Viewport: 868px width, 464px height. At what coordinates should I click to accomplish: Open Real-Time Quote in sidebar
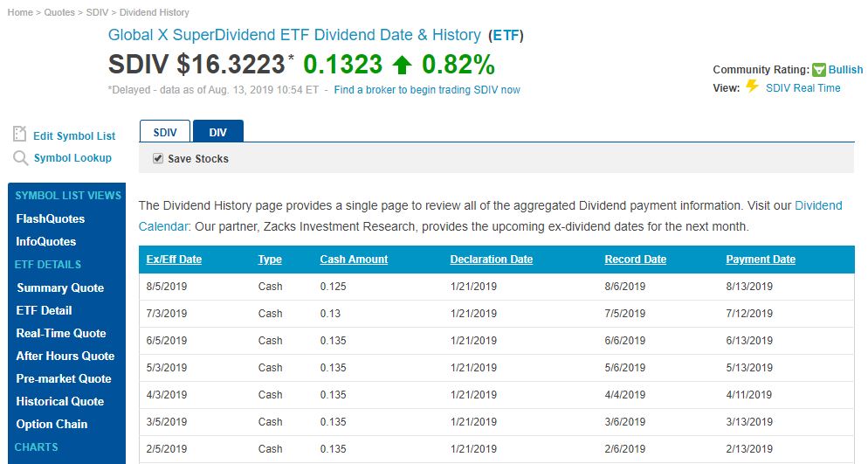click(x=61, y=333)
